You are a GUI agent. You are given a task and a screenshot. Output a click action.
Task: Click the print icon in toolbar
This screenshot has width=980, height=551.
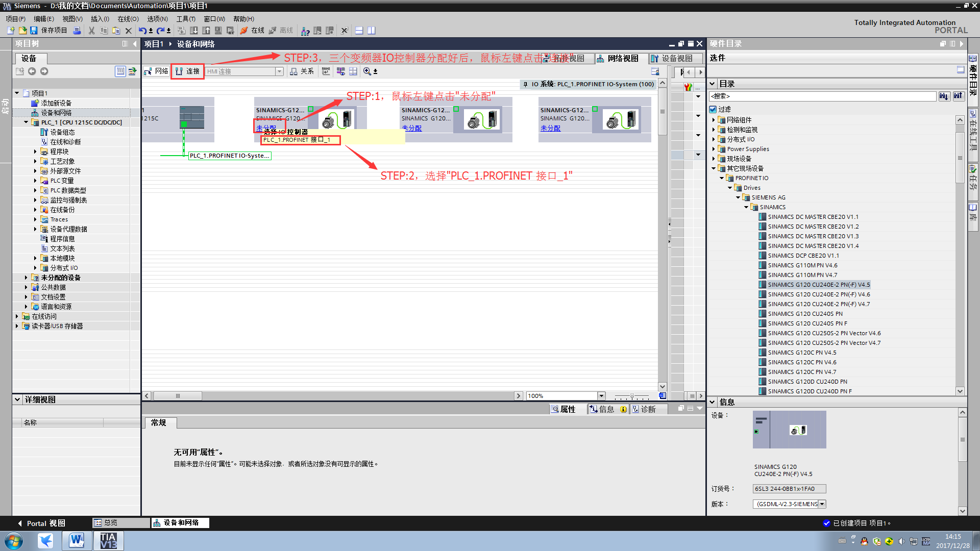[77, 31]
